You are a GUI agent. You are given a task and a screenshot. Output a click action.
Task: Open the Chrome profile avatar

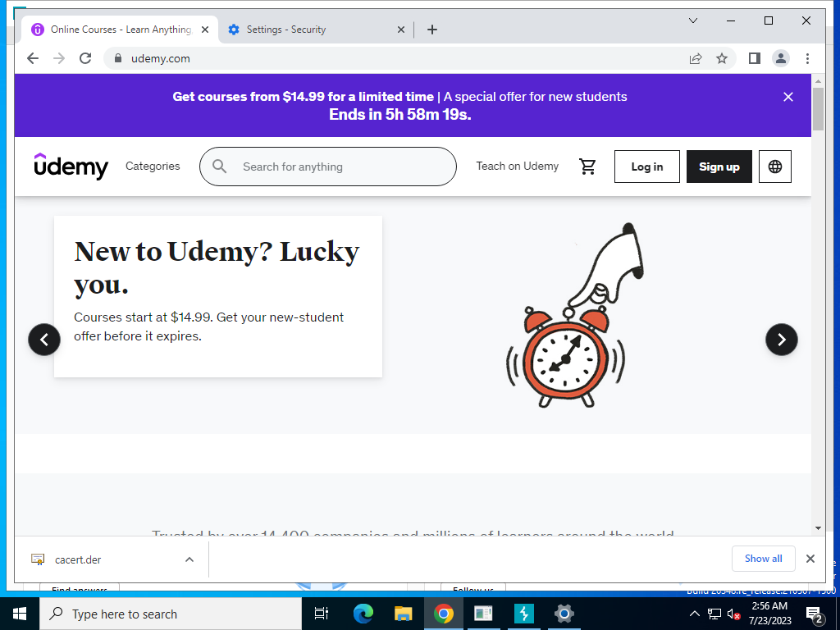coord(781,58)
